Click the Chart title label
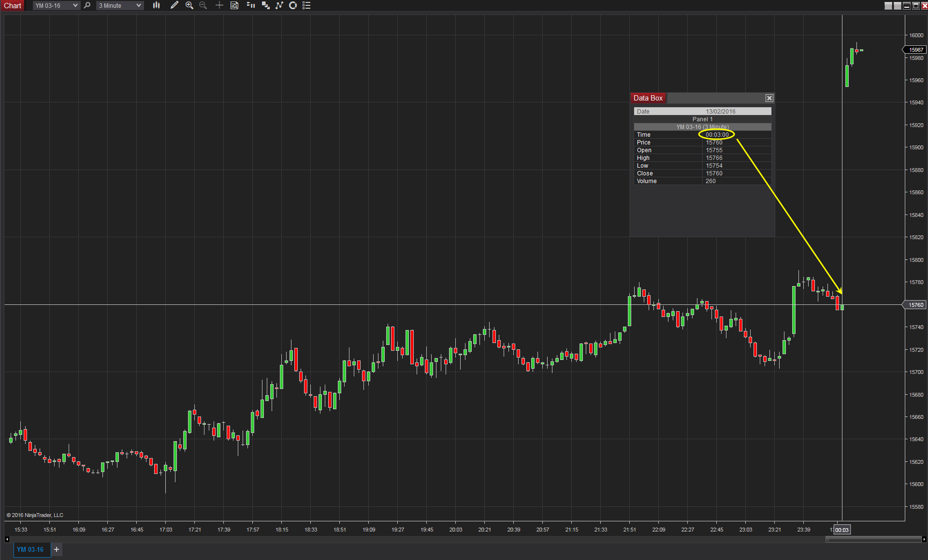 click(x=13, y=5)
